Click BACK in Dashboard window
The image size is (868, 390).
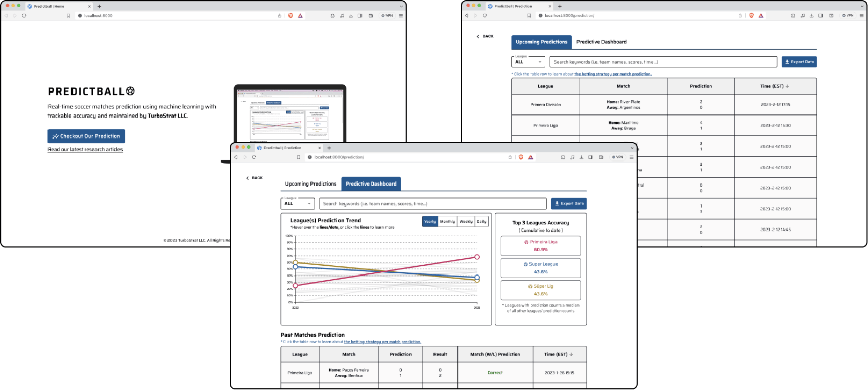[x=254, y=178]
